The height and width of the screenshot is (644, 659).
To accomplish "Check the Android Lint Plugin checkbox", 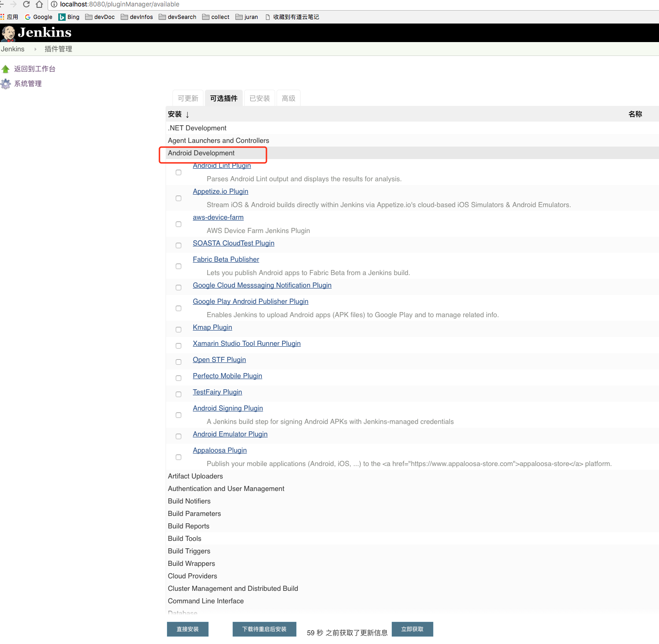I will click(x=179, y=172).
